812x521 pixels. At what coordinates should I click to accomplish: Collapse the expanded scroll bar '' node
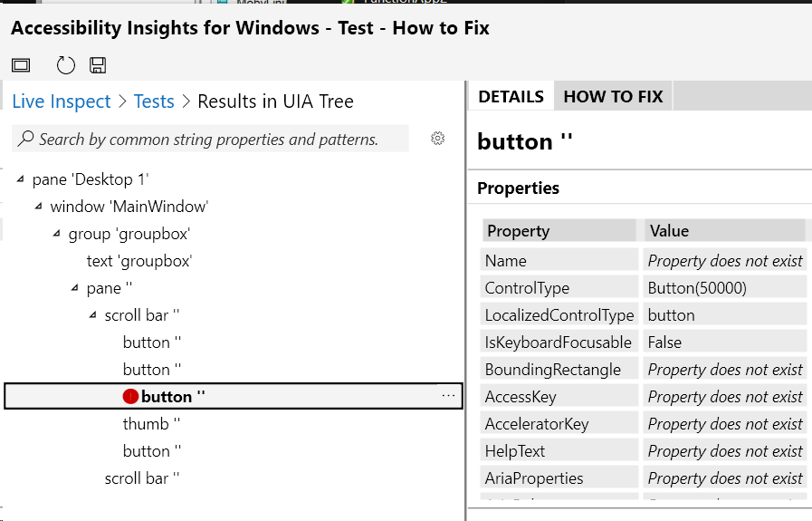[92, 314]
